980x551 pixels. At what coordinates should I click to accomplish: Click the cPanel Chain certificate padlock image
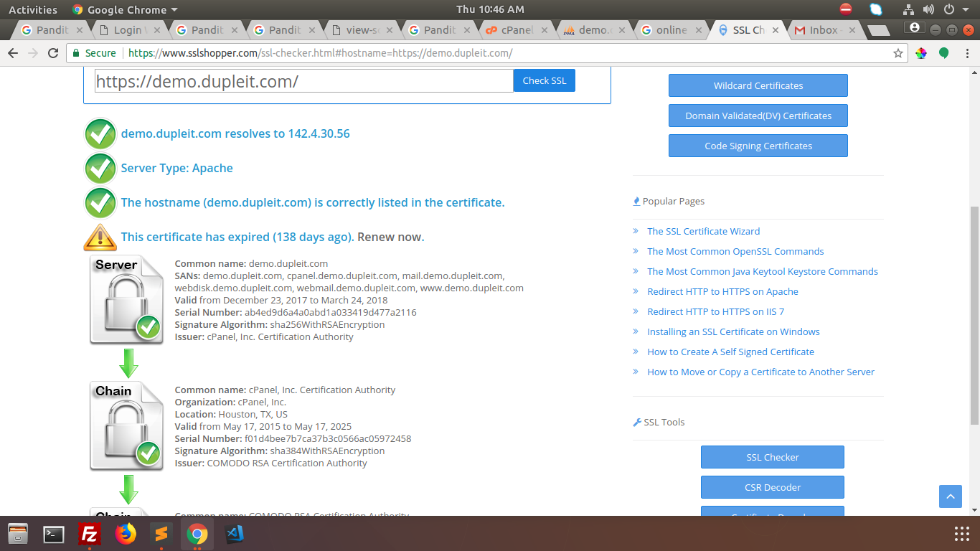pyautogui.click(x=127, y=425)
